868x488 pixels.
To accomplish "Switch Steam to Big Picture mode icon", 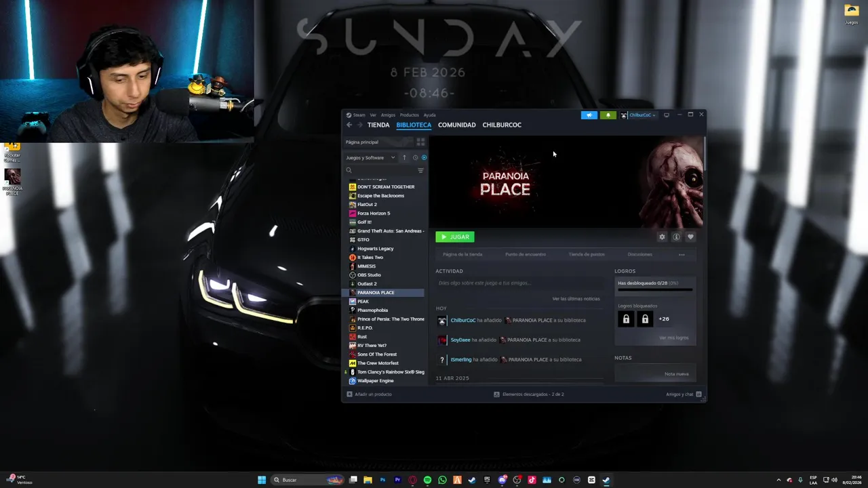I will point(667,115).
